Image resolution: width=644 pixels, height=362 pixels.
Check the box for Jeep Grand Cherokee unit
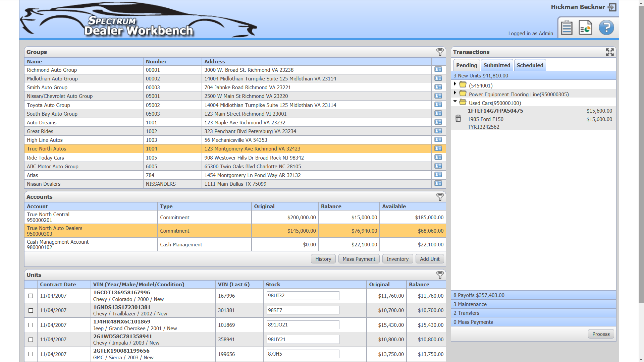pos(31,325)
